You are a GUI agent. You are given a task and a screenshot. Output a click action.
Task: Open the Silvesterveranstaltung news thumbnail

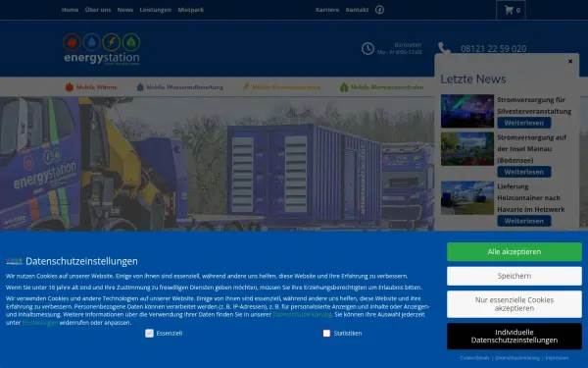click(467, 111)
